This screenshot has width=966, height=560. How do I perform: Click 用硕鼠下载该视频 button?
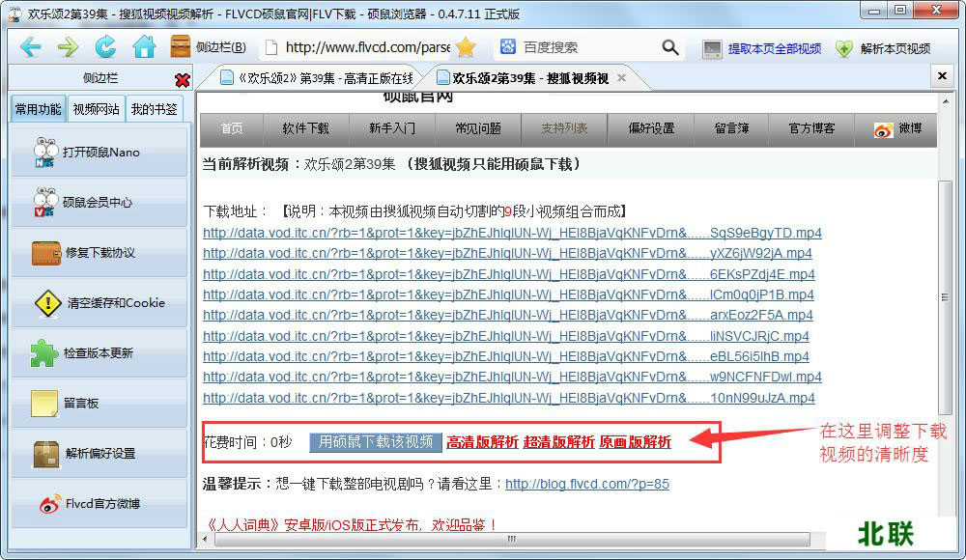(x=375, y=441)
